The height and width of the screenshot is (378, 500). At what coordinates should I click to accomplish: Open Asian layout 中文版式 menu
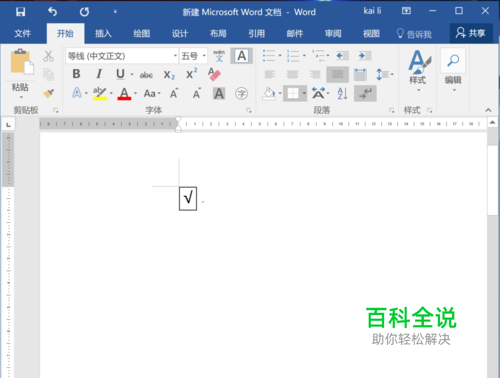pos(320,93)
